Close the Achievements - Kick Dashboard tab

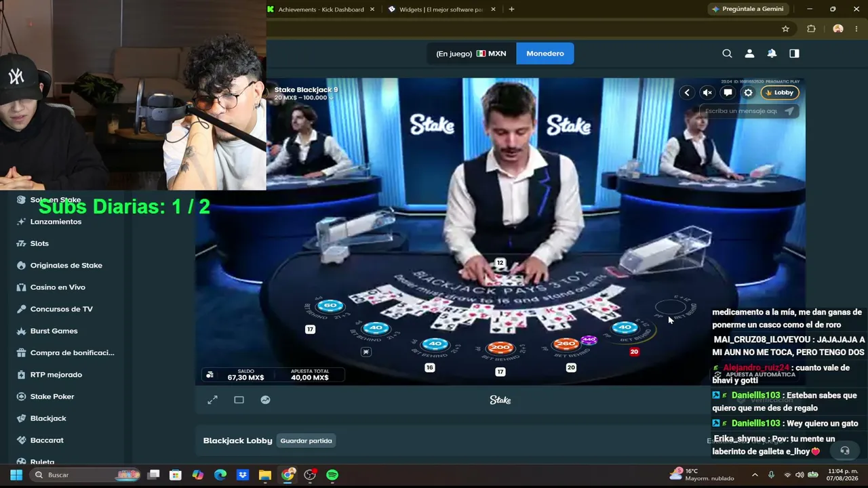(372, 9)
